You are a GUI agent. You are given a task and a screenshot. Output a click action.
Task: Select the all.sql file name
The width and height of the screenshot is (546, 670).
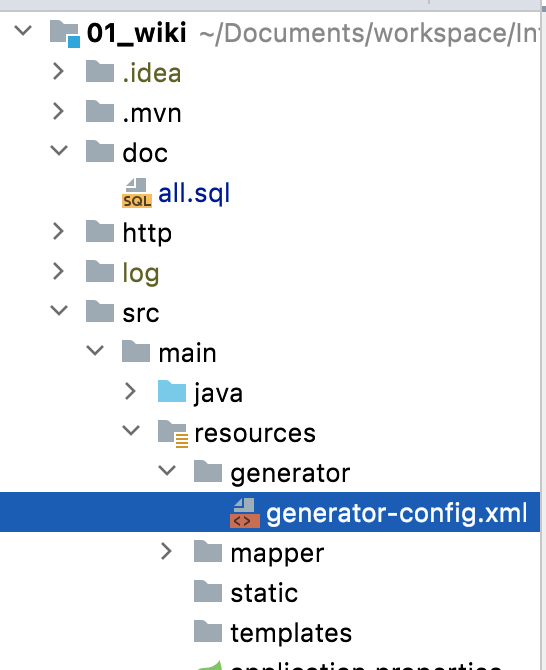click(x=194, y=193)
